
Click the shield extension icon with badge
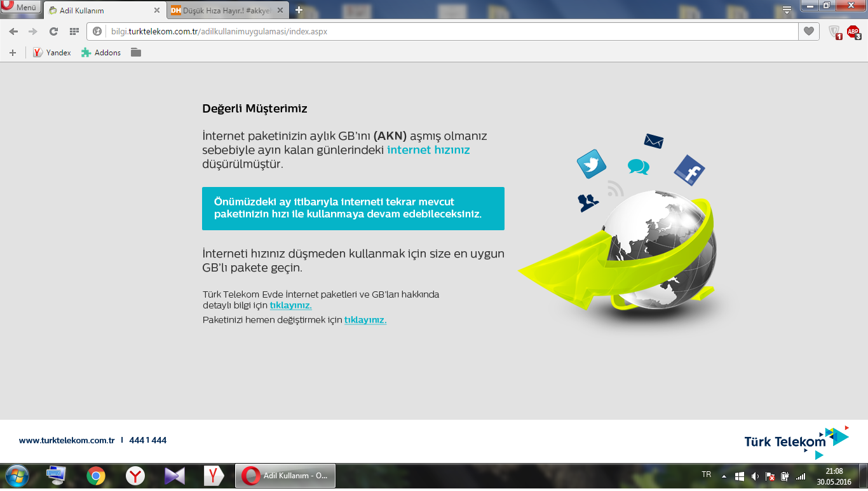coord(834,32)
